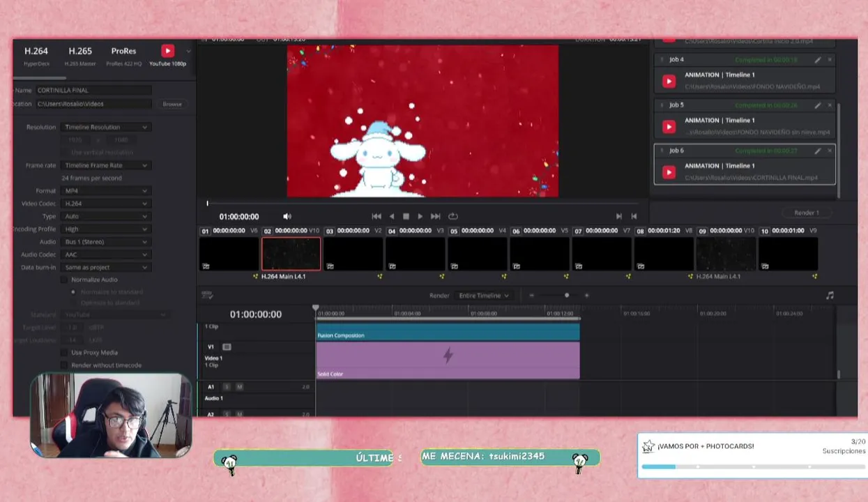Check Render without timecode
This screenshot has width=868, height=502.
(64, 365)
